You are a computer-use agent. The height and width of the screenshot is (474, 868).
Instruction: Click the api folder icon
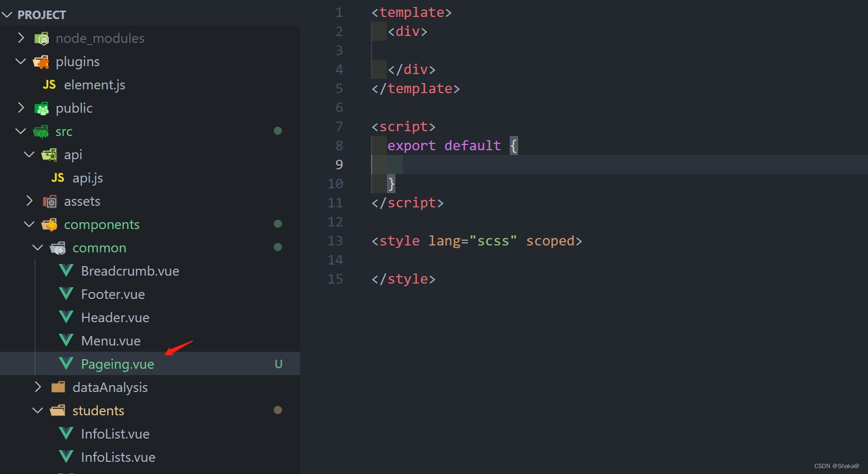click(x=50, y=155)
